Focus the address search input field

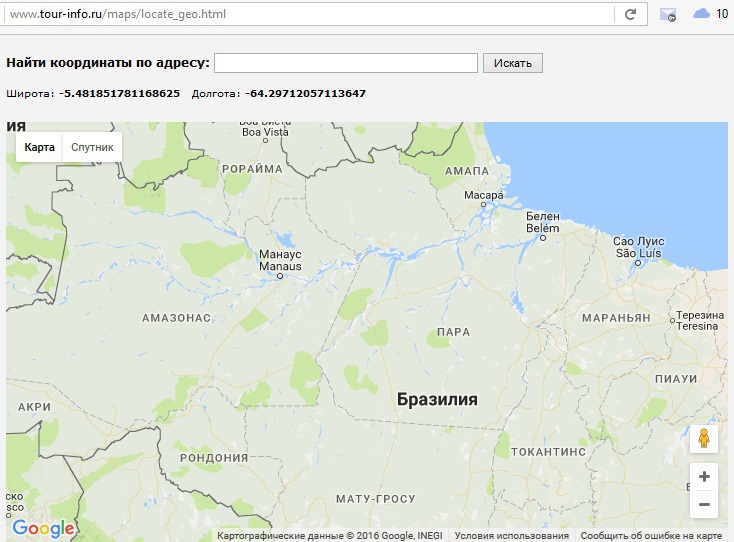tap(345, 63)
